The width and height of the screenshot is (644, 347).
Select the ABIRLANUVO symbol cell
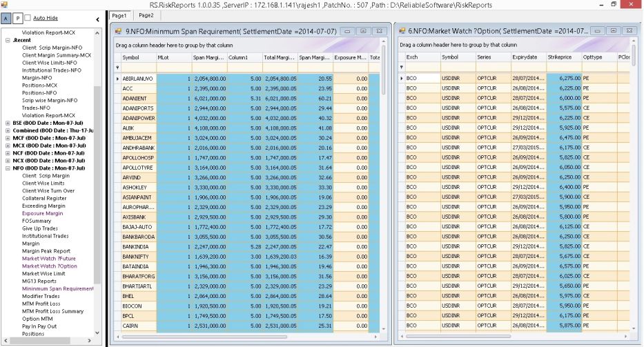tap(139, 79)
